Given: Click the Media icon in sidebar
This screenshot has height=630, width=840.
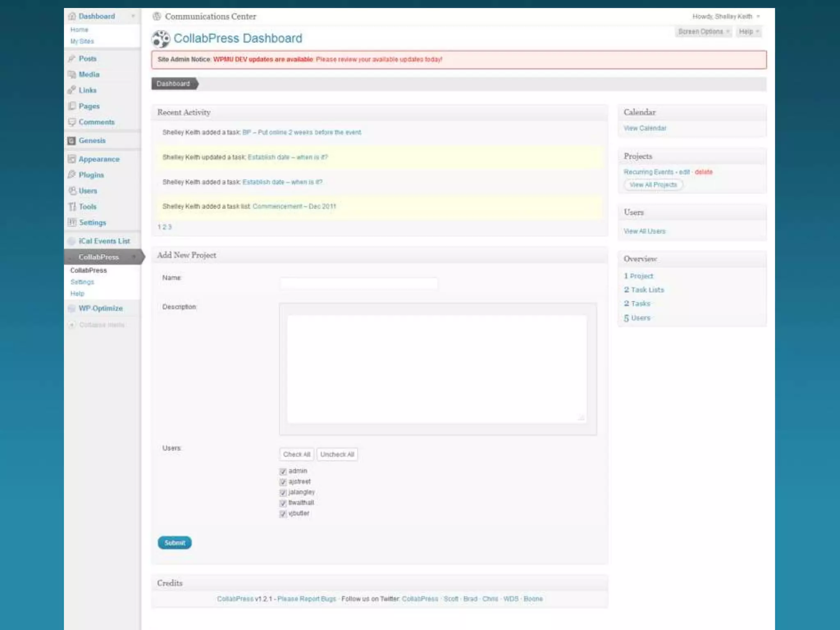Looking at the screenshot, I should point(72,74).
